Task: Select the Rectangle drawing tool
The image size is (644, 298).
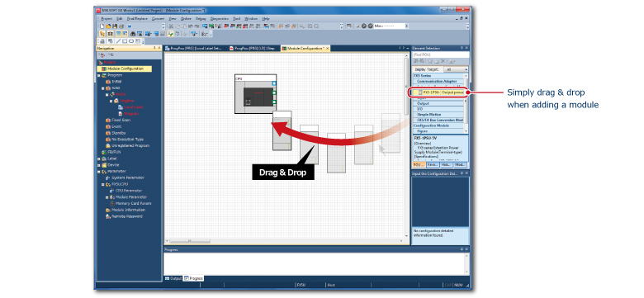Action: tap(125, 41)
